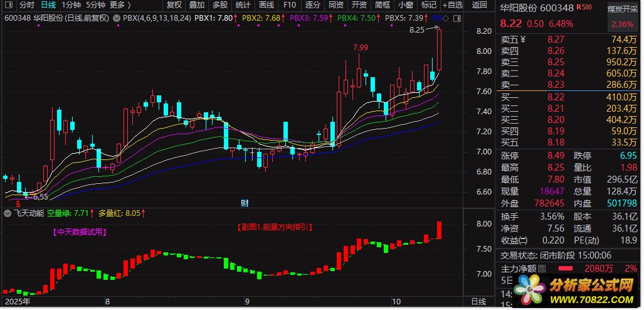This screenshot has width=644, height=310.
Task: Activate the 画线 drawing tool
Action: pos(267,6)
